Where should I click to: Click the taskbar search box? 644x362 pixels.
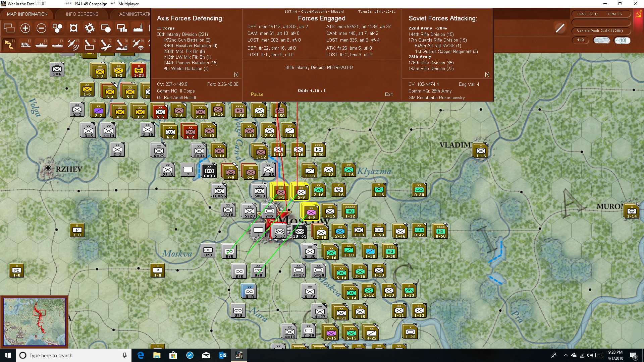coord(74,355)
